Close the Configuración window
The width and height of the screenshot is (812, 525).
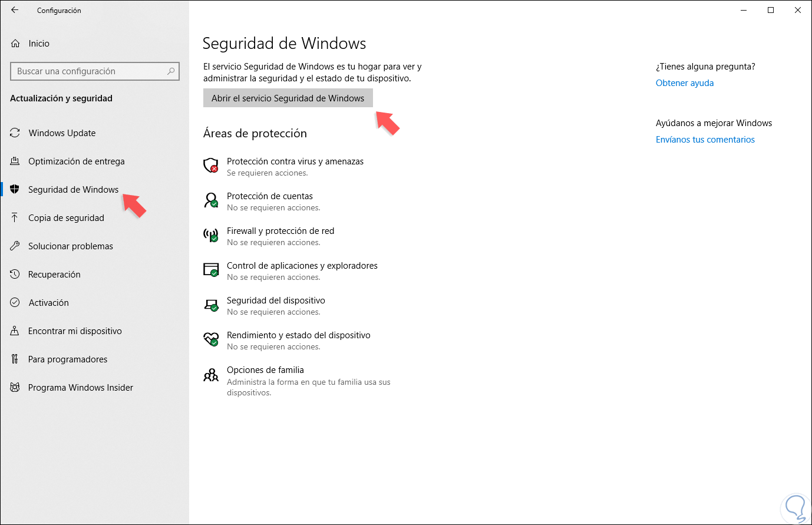798,10
